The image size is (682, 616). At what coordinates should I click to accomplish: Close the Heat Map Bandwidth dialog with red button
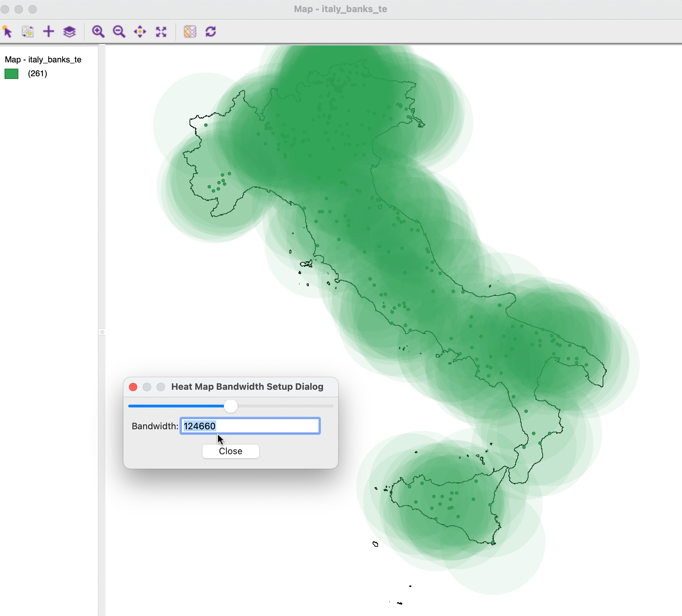[x=133, y=387]
